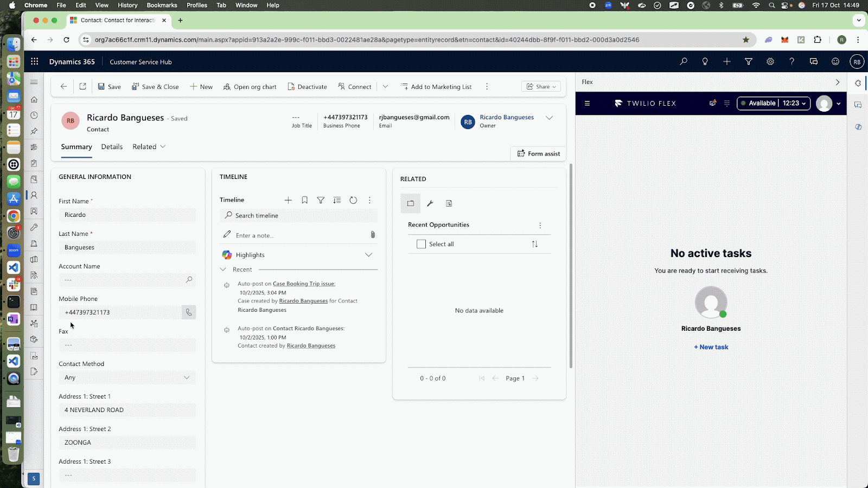This screenshot has height=488, width=868.
Task: Check the Select all checkbox
Action: (x=421, y=244)
